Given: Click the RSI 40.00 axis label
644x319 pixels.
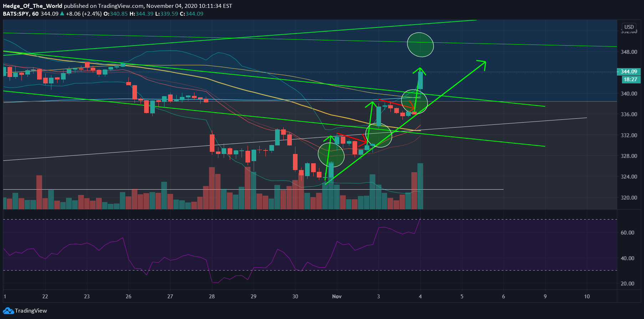Looking at the screenshot, I should click(x=628, y=258).
